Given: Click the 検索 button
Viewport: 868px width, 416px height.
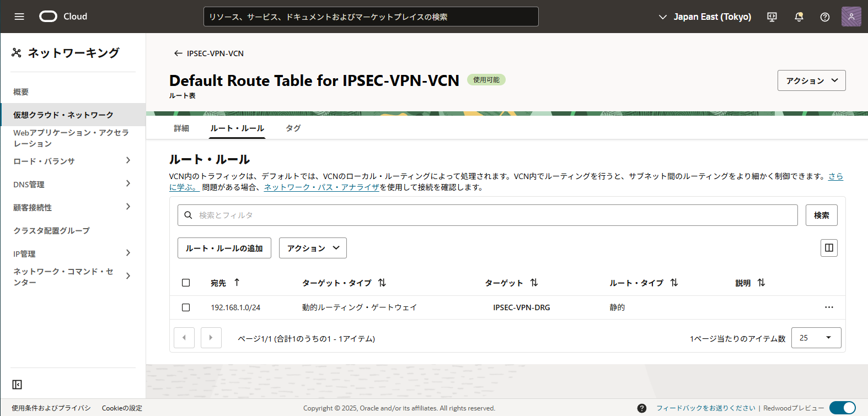Looking at the screenshot, I should click(x=822, y=215).
